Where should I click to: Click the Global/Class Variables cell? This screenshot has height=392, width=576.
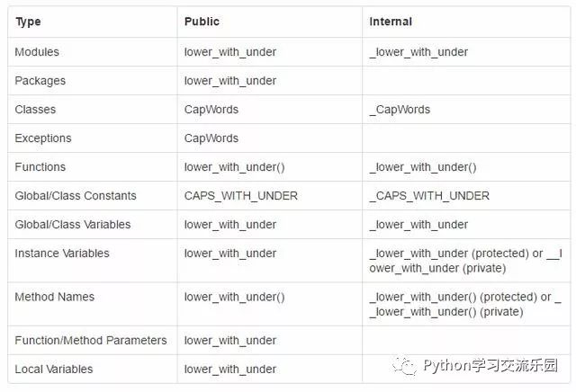[73, 224]
